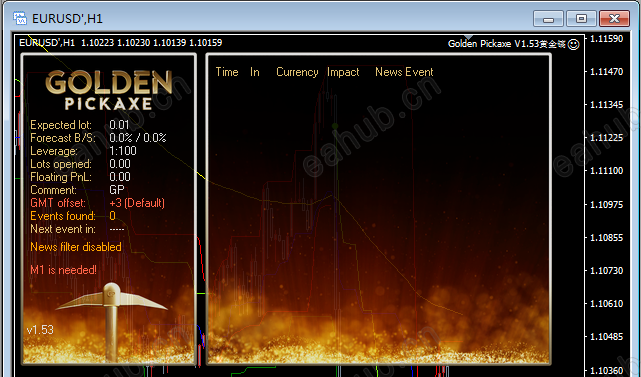Click the 1.10730 price on the scale
The image size is (641, 377).
(x=606, y=271)
